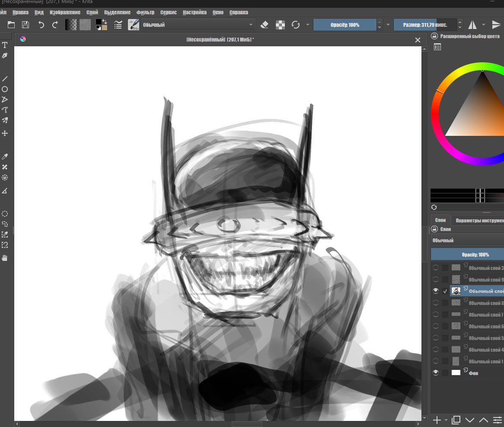Select the Measure angle tool

[x=5, y=191]
